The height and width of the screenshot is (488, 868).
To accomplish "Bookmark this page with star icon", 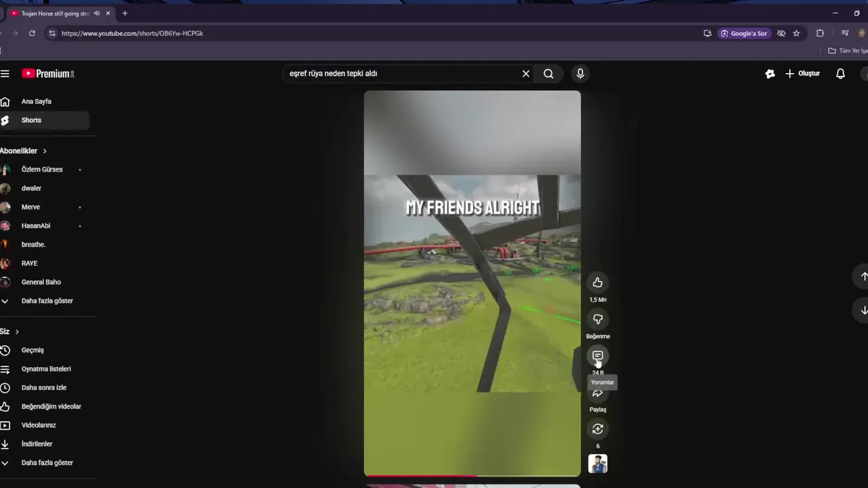I will (796, 33).
